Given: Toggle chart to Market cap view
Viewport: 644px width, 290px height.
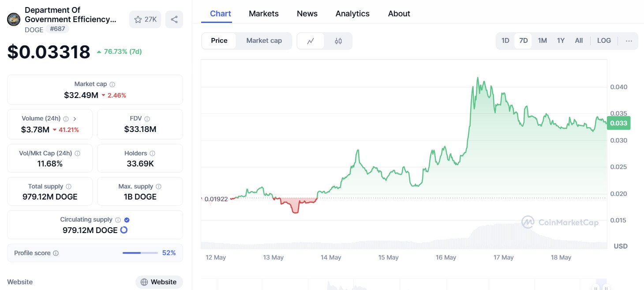Looking at the screenshot, I should [264, 41].
